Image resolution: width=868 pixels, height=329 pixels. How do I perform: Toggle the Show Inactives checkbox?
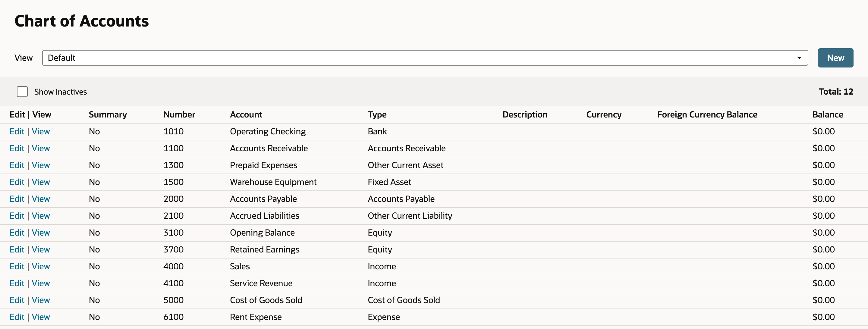(22, 92)
